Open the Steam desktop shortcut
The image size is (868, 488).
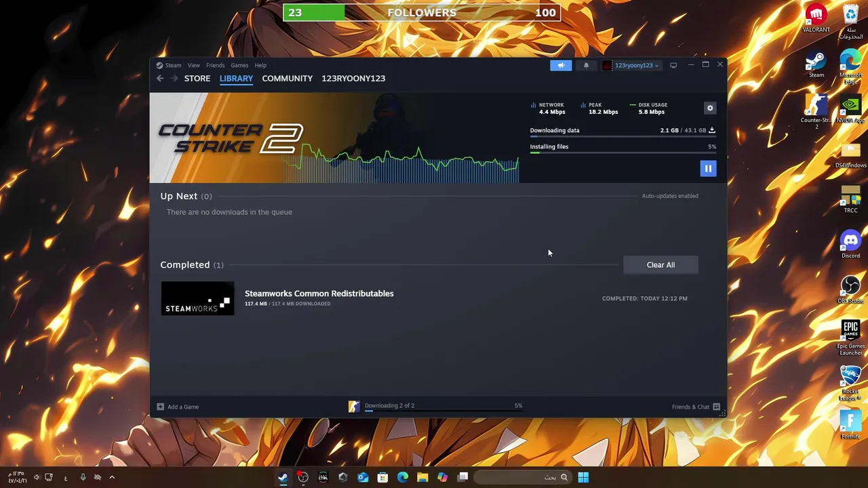[x=816, y=64]
